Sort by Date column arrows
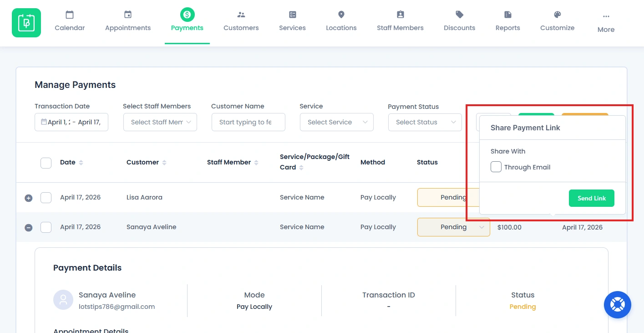The width and height of the screenshot is (644, 333). pyautogui.click(x=81, y=163)
